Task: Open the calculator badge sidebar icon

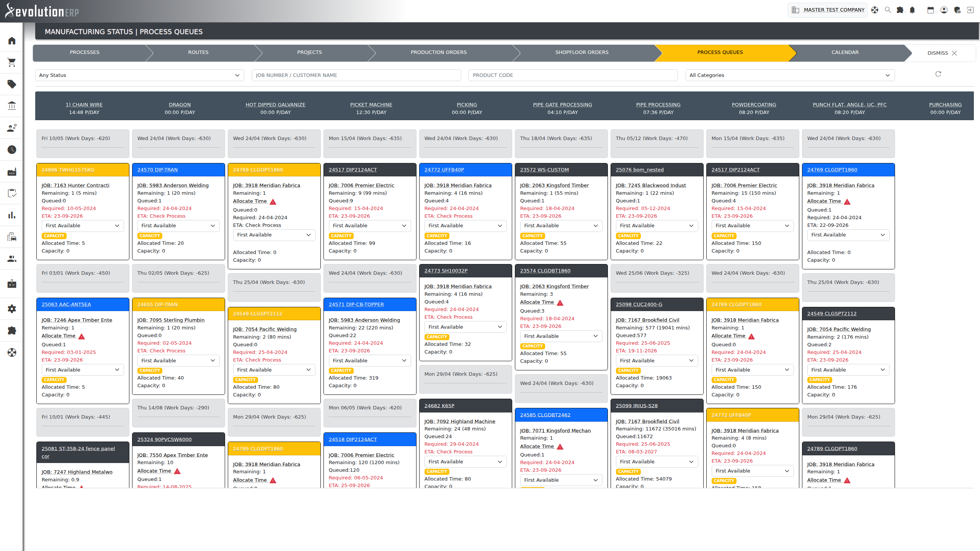Action: click(x=12, y=284)
